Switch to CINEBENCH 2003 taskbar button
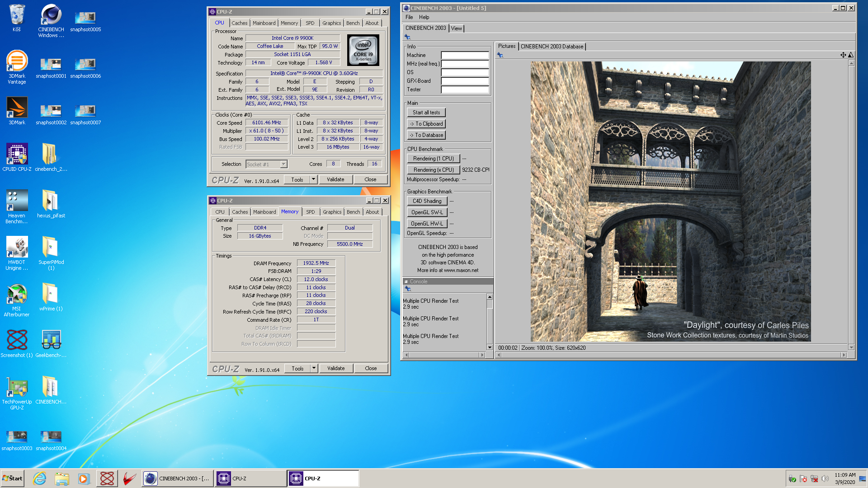868x488 pixels. tap(177, 479)
